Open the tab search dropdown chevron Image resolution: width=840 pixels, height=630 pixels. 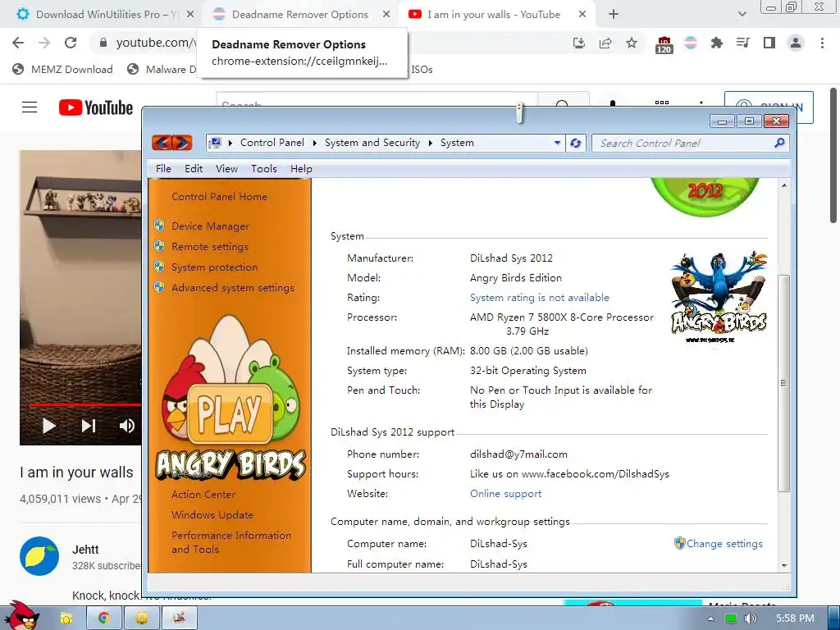742,15
